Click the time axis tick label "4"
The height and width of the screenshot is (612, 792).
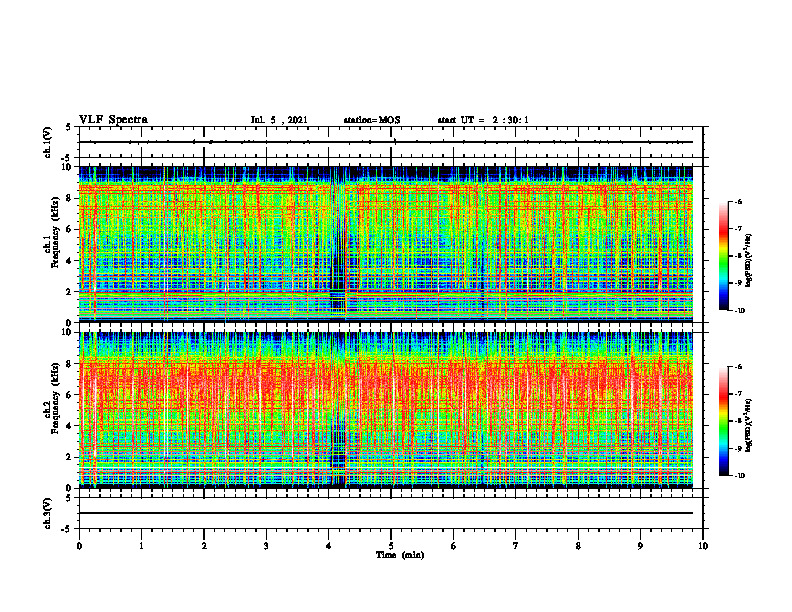pos(329,546)
